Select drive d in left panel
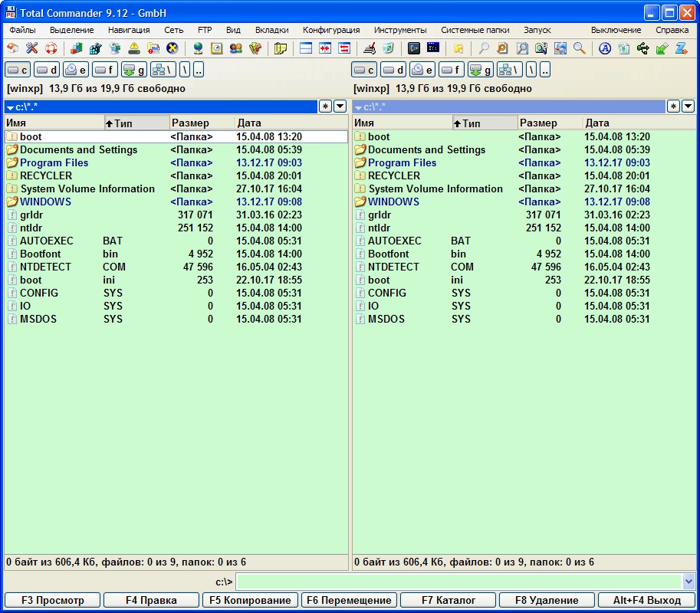 [47, 70]
